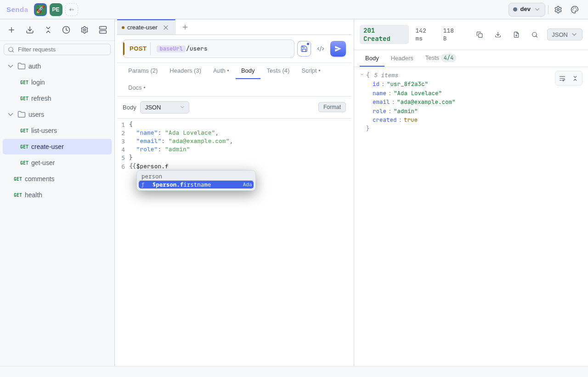Open the rocket workspace icon
Image resolution: width=588 pixels, height=377 pixels.
click(40, 10)
